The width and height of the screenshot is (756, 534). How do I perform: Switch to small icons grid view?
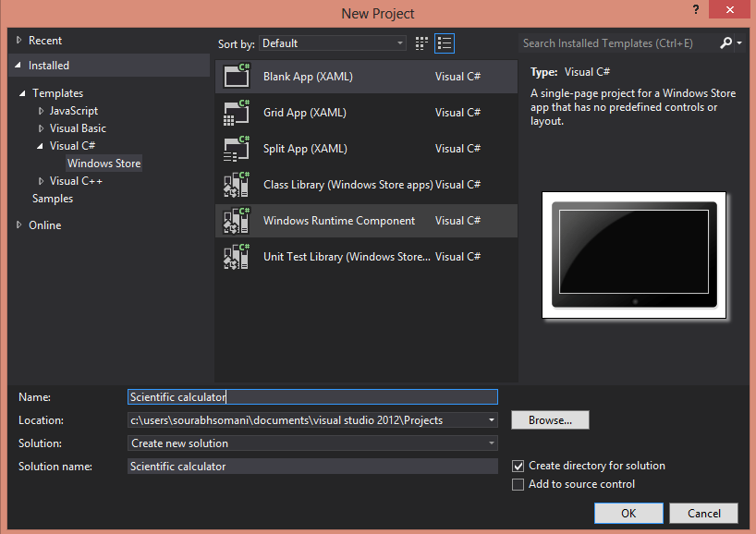[x=421, y=43]
